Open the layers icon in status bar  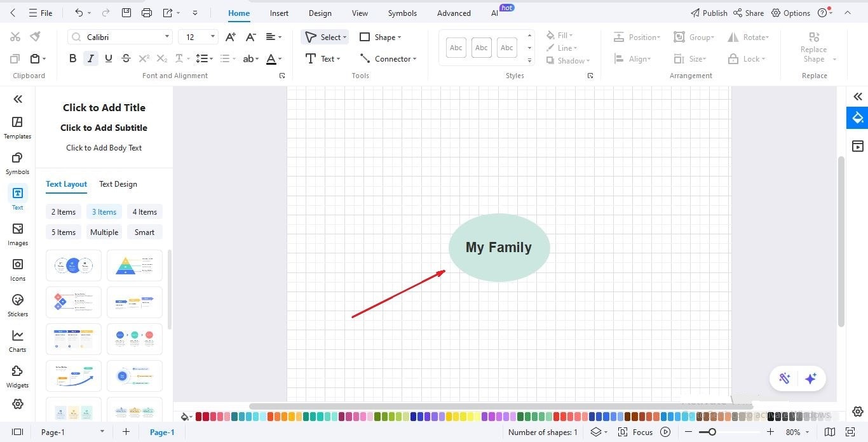point(596,432)
